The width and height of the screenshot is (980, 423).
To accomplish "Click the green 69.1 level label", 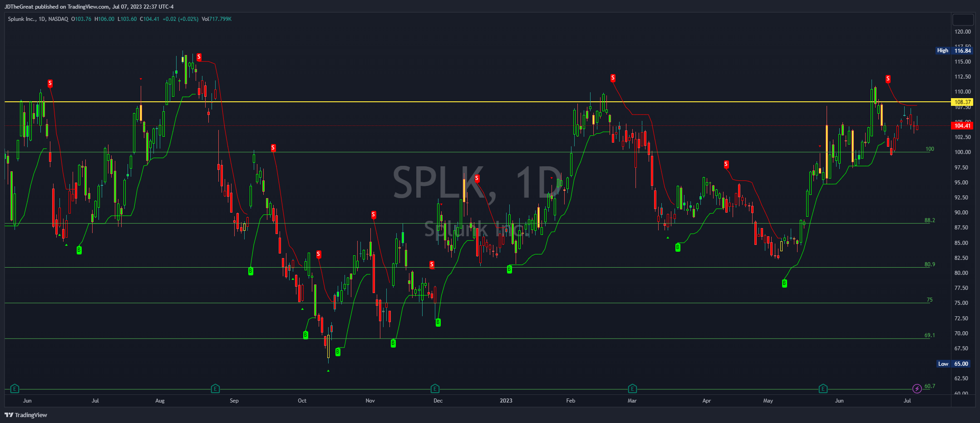I will 930,335.
